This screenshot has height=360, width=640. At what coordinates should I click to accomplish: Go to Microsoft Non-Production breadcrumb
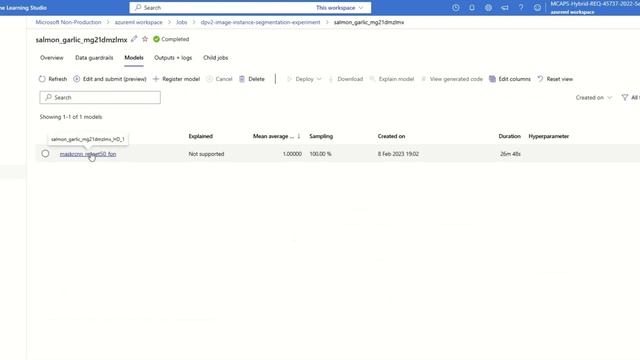coord(68,22)
